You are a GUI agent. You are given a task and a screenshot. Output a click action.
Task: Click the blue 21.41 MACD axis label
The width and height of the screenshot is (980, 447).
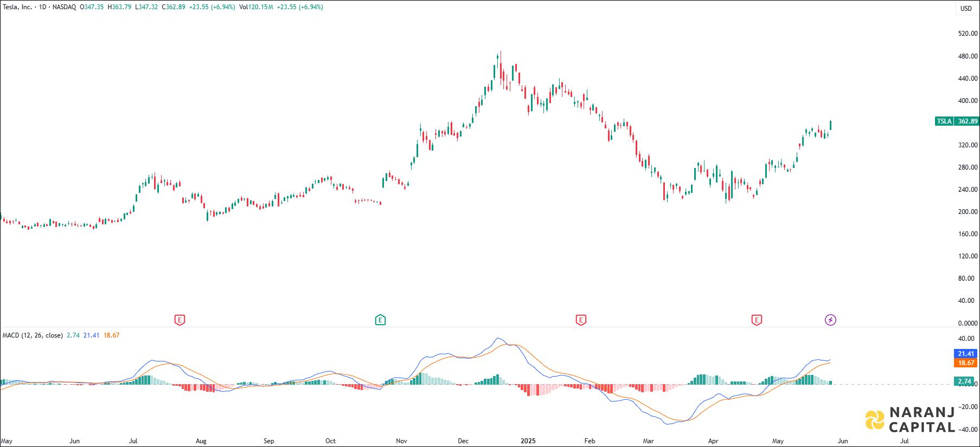pyautogui.click(x=966, y=354)
